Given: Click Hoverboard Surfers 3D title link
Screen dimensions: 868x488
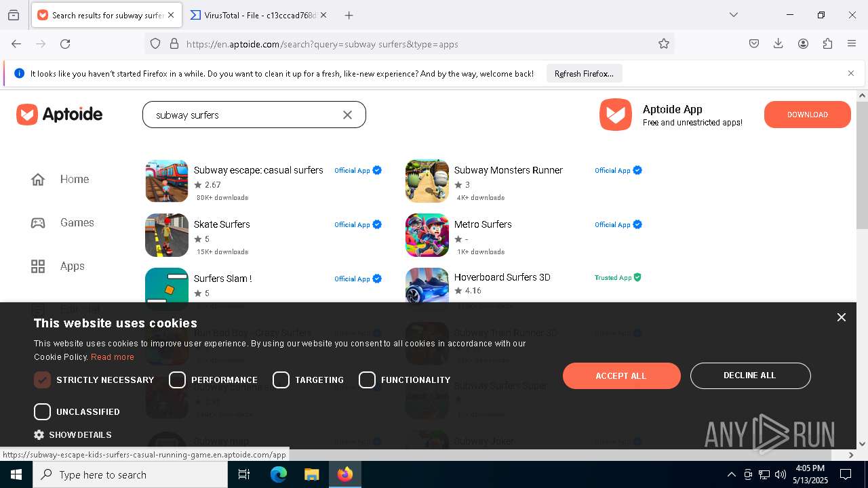Looking at the screenshot, I should coord(502,277).
